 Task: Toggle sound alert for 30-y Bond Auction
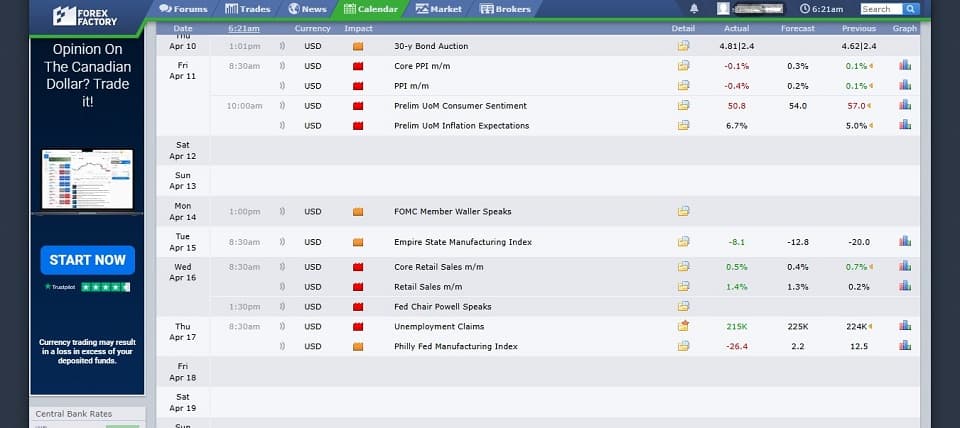tap(282, 46)
